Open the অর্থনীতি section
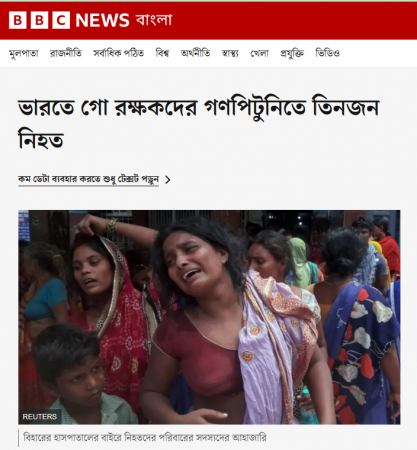The image size is (417, 450). point(195,53)
